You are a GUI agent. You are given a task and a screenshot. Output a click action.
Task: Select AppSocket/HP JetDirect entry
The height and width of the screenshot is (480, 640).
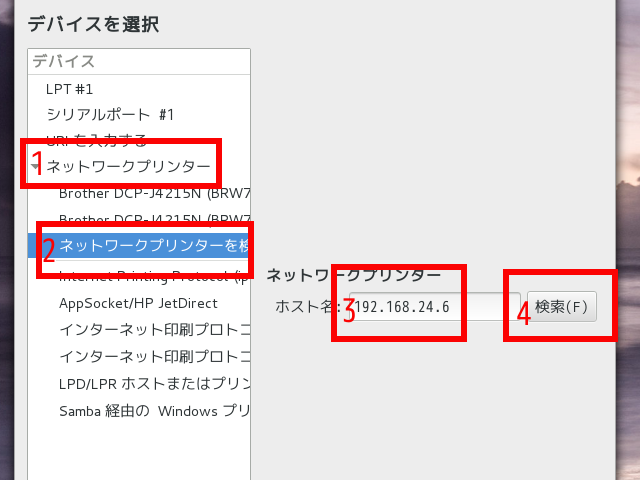(138, 302)
